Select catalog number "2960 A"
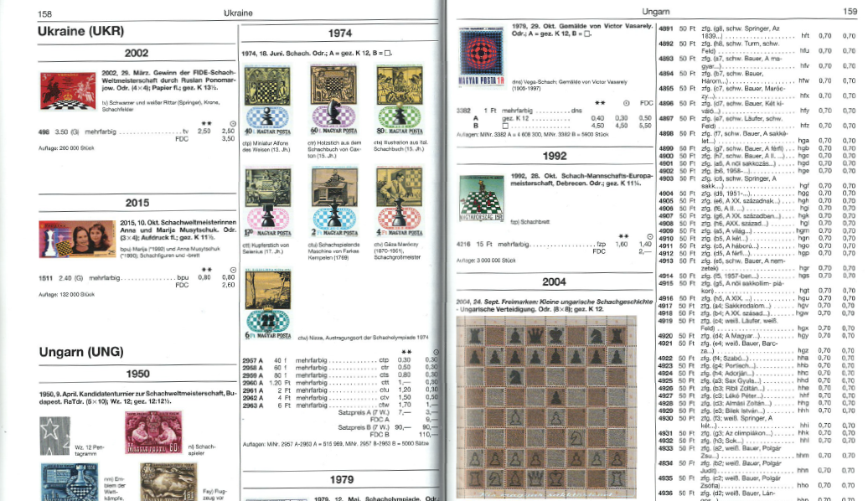 pyautogui.click(x=252, y=383)
